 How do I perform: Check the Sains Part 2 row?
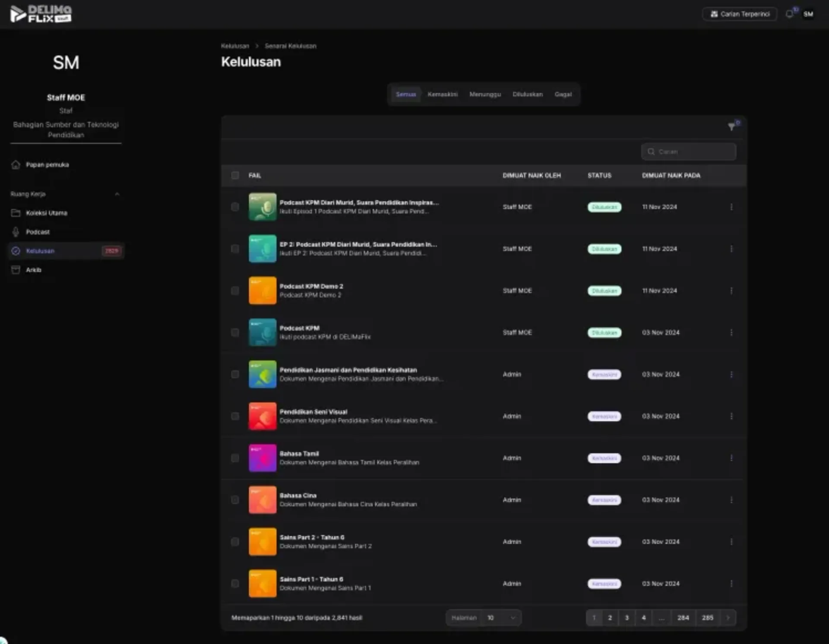235,542
